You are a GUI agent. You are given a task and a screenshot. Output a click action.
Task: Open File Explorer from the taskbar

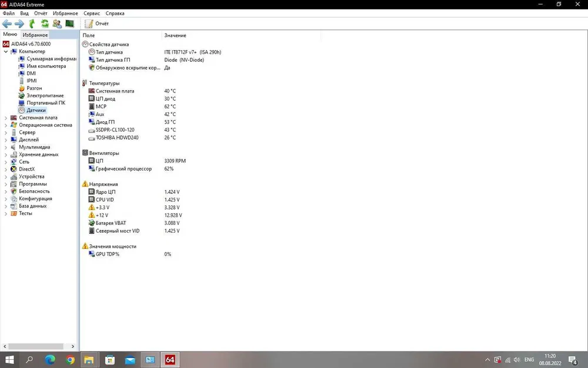89,360
